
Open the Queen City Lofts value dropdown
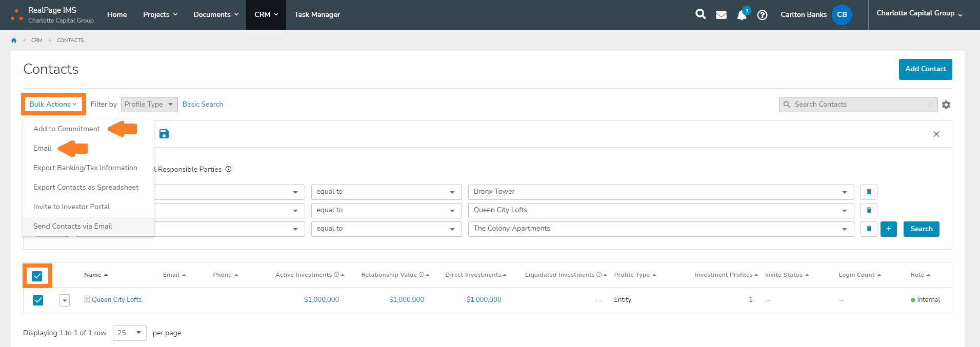(661, 210)
